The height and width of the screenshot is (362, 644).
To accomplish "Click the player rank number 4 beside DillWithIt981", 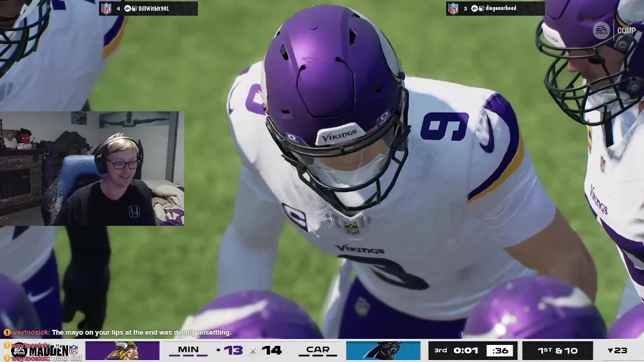I will pyautogui.click(x=118, y=9).
